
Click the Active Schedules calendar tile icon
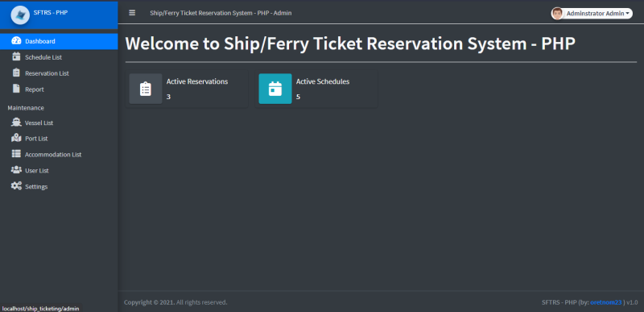[275, 89]
